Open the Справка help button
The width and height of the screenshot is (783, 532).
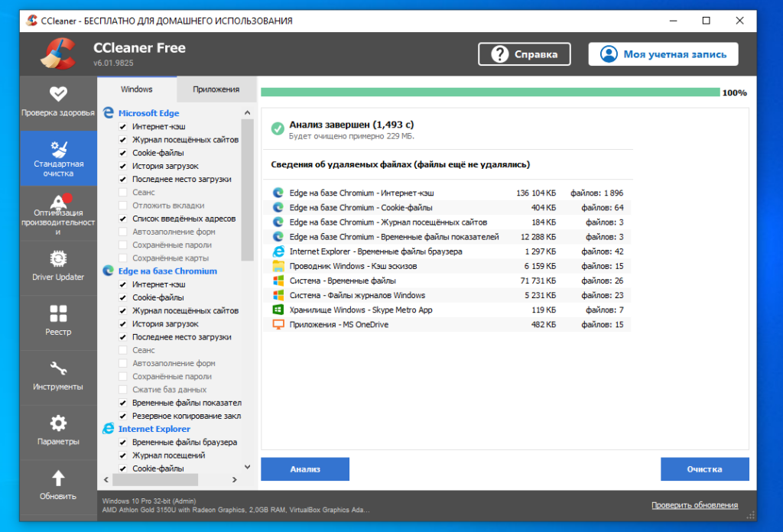(525, 54)
